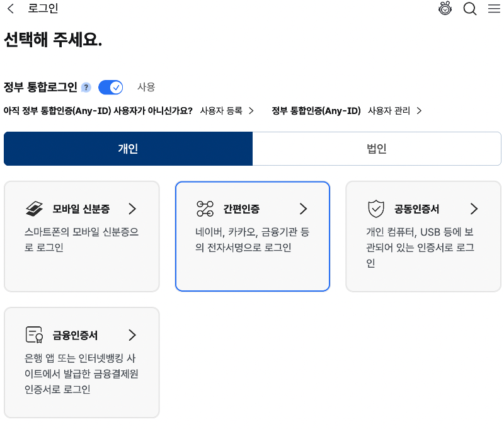Toggle the 정부 통합로그인 switch
The image size is (504, 429).
[x=111, y=88]
